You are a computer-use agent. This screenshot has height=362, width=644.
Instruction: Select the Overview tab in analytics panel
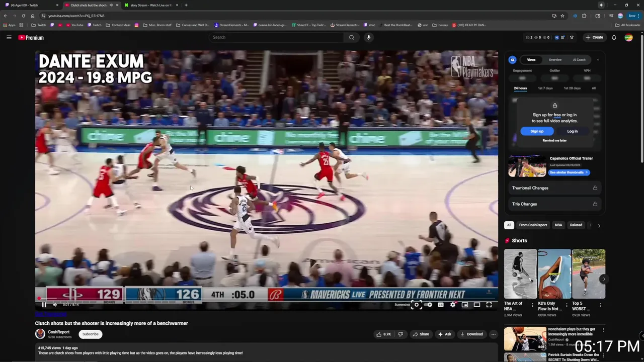tap(555, 60)
